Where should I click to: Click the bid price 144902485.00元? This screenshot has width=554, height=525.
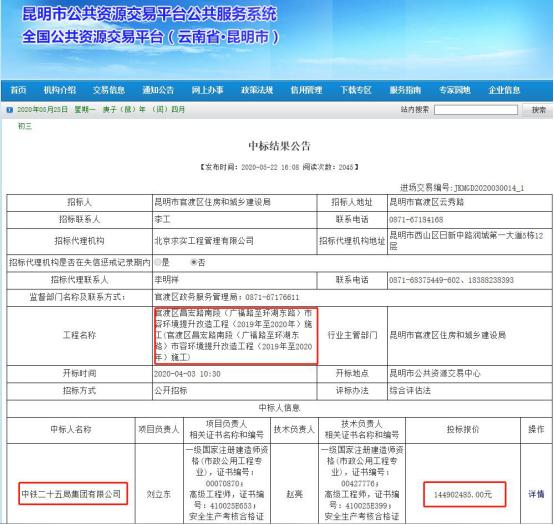click(463, 494)
